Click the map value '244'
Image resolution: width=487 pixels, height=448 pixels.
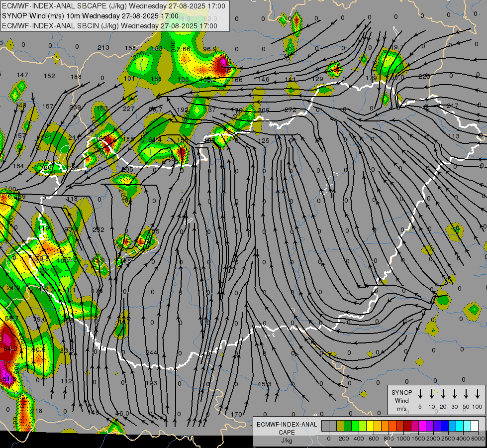pos(152,353)
